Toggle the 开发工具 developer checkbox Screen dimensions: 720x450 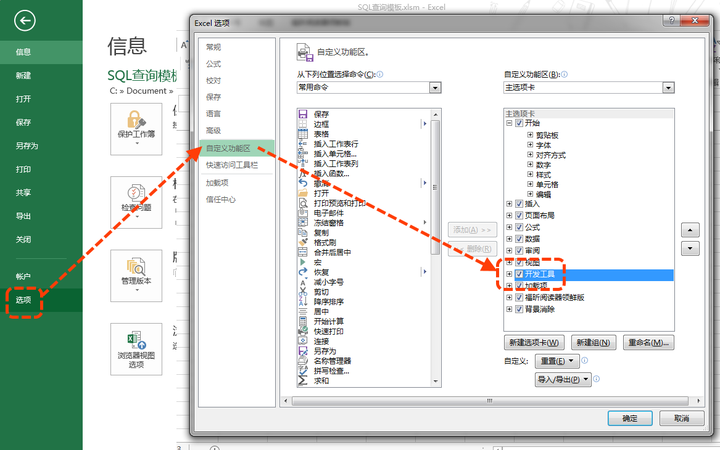(519, 274)
